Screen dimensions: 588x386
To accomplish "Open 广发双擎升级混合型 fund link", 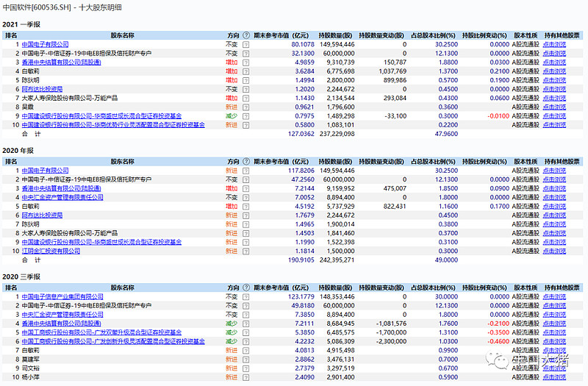I will pos(101,332).
